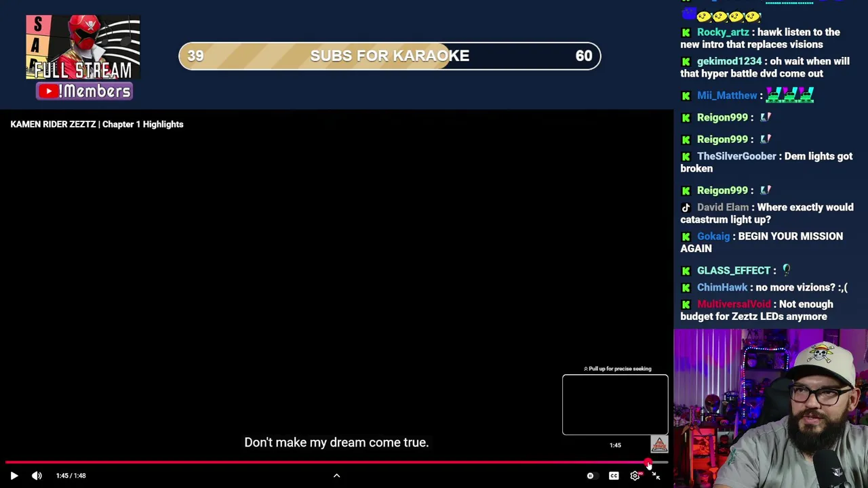Click username MultiversalVoid in chat
The width and height of the screenshot is (868, 488).
[734, 304]
